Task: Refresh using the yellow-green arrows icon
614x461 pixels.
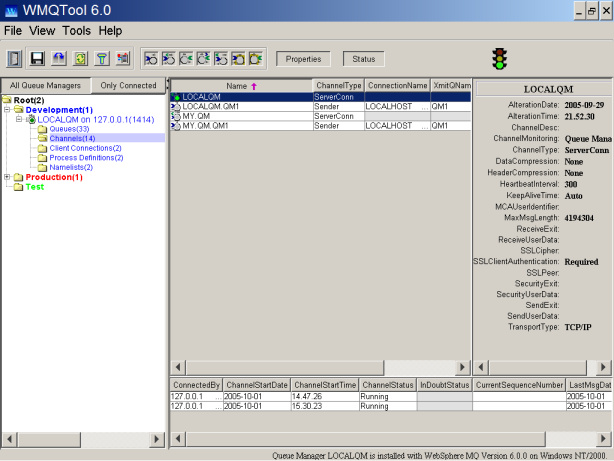Action: pos(80,59)
